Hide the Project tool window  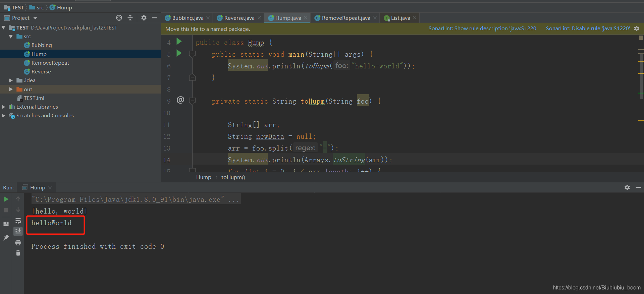(155, 18)
